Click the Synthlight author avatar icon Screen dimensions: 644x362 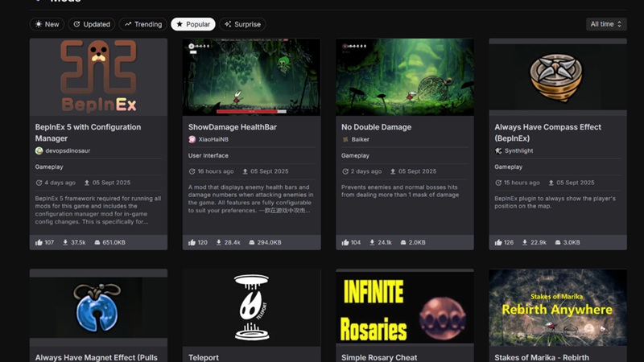(498, 150)
